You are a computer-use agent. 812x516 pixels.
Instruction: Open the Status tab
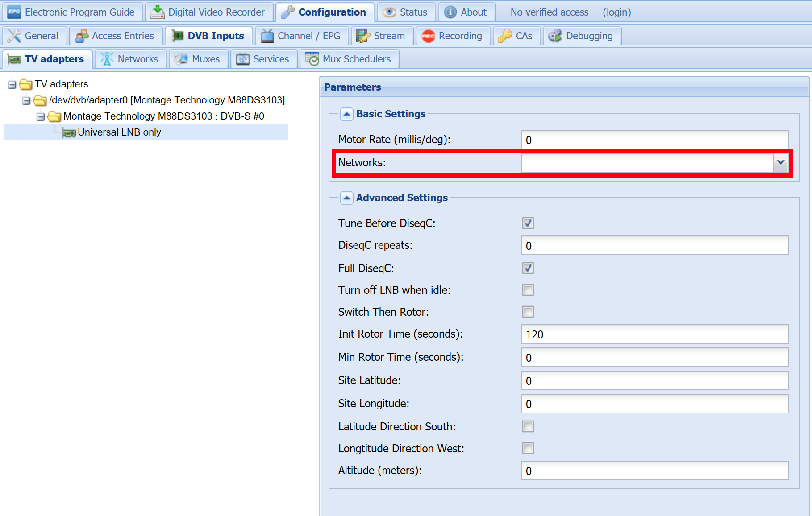pos(406,12)
